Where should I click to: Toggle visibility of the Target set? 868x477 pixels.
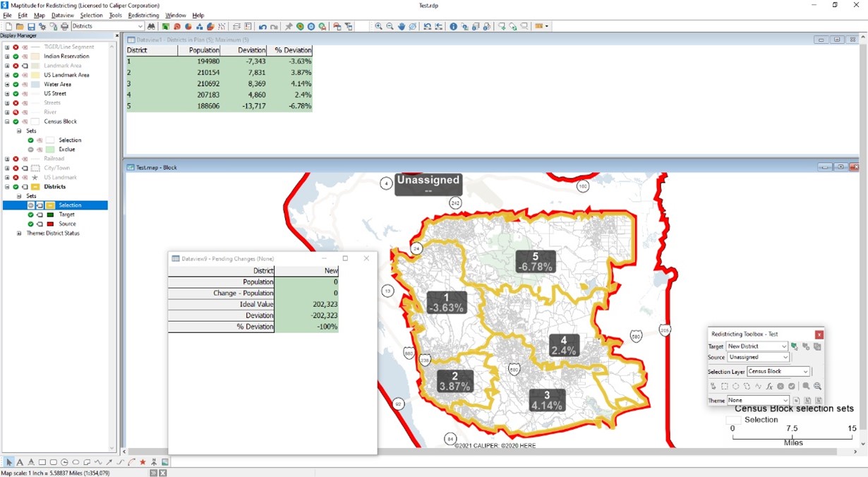point(31,215)
